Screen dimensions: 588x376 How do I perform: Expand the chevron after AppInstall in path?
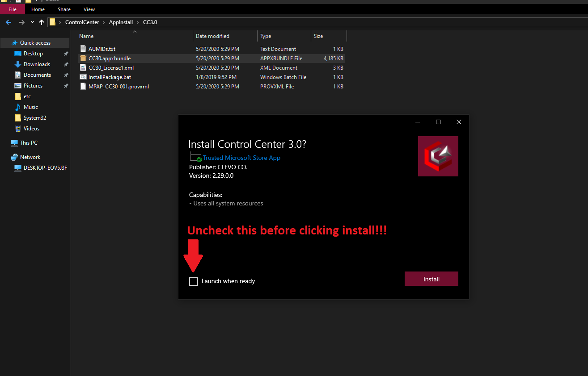138,22
